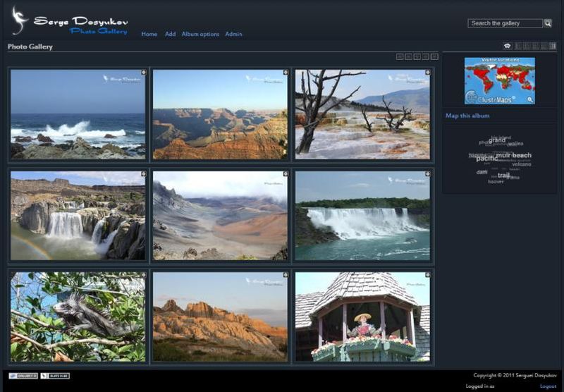Open the Admin menu
564x392 pixels.
[x=233, y=34]
